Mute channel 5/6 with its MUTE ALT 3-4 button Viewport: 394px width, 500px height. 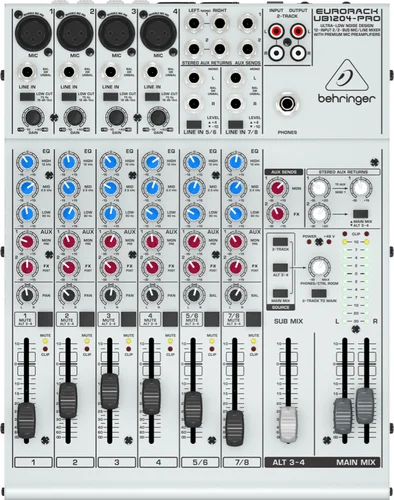point(212,319)
